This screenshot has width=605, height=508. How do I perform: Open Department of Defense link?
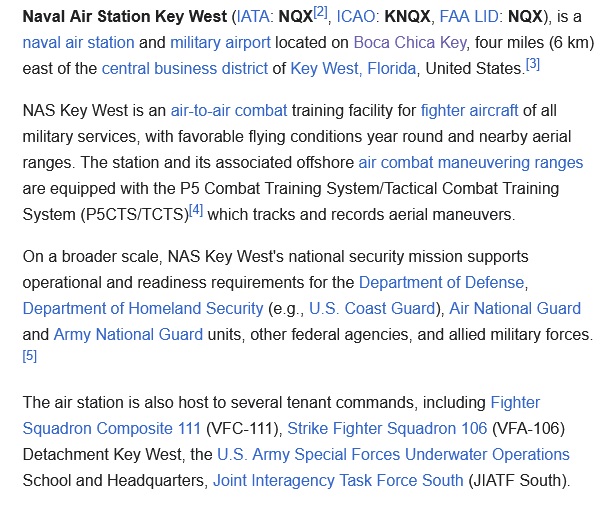tap(442, 283)
